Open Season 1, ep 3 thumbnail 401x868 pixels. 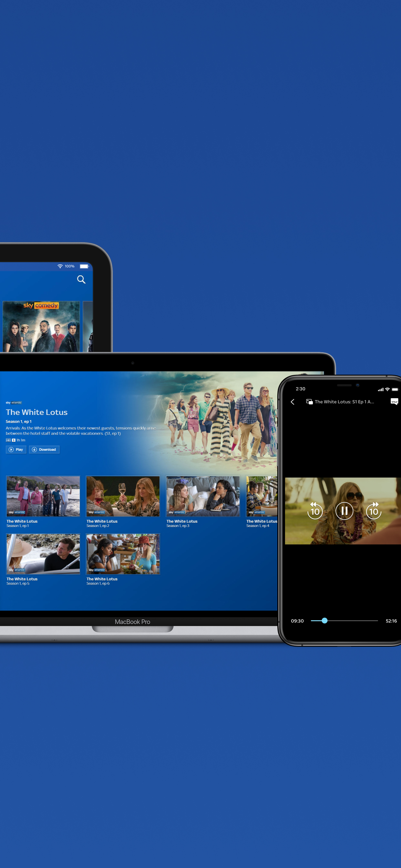pos(203,496)
